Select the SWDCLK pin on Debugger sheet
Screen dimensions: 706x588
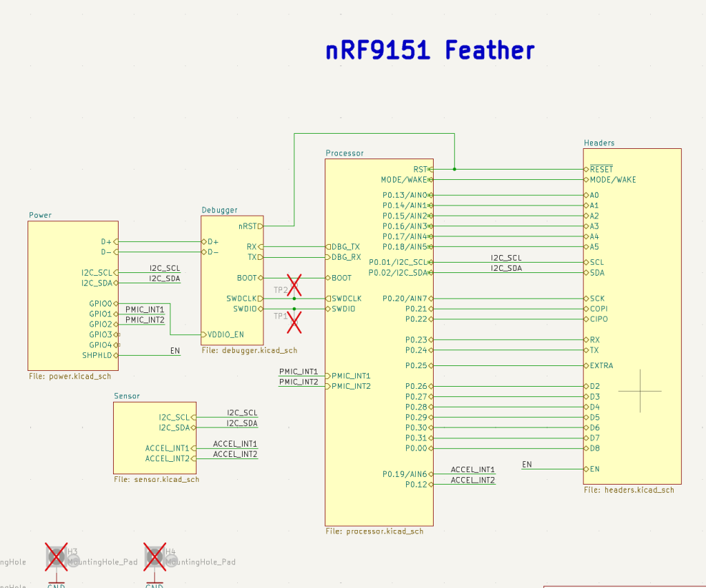click(x=245, y=298)
